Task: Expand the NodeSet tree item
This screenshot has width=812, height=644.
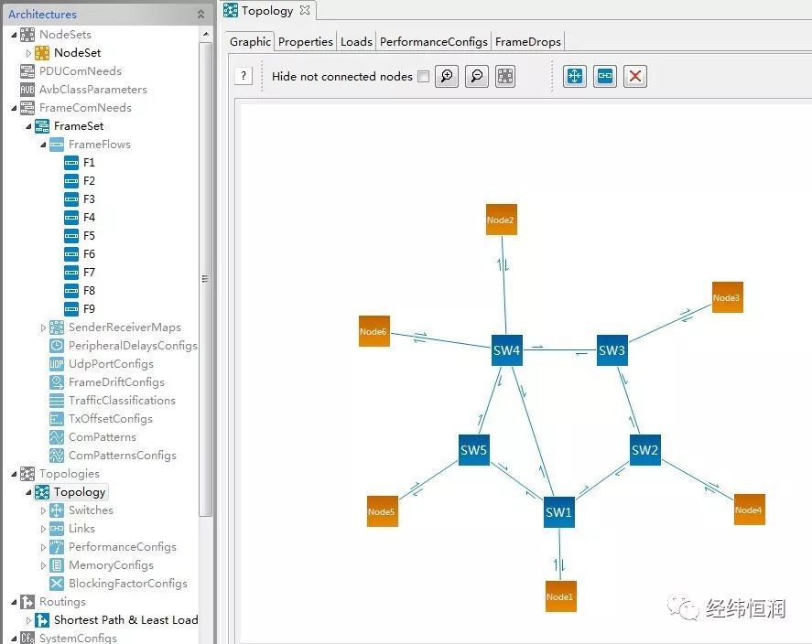Action: coord(28,53)
